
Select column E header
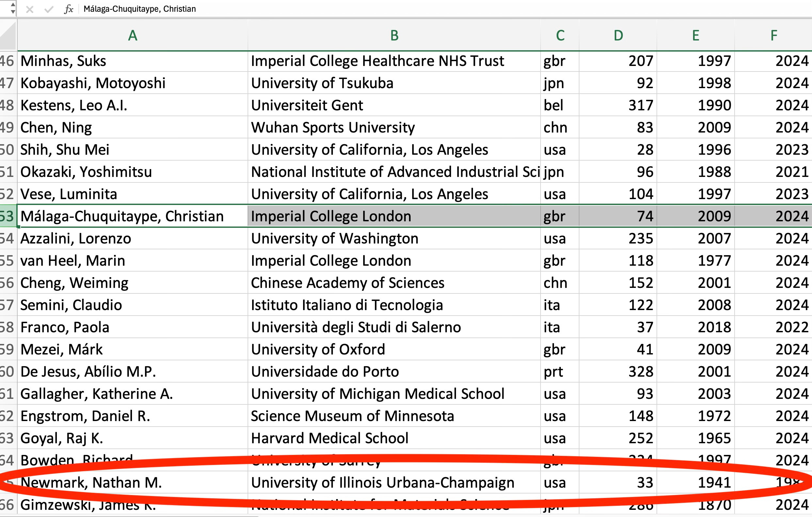(696, 35)
